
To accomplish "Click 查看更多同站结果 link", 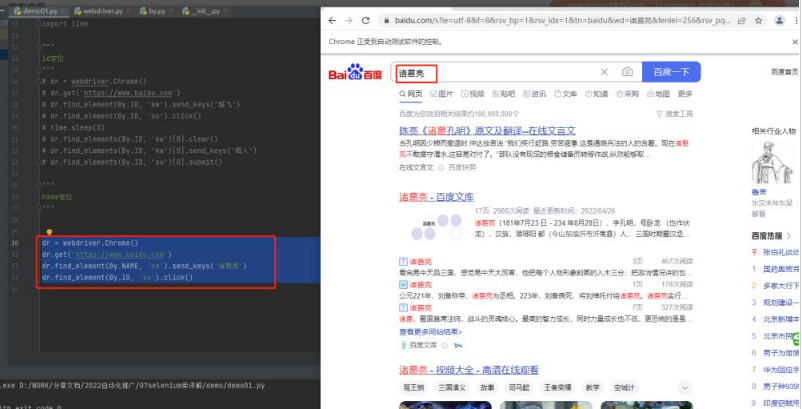I will click(431, 332).
